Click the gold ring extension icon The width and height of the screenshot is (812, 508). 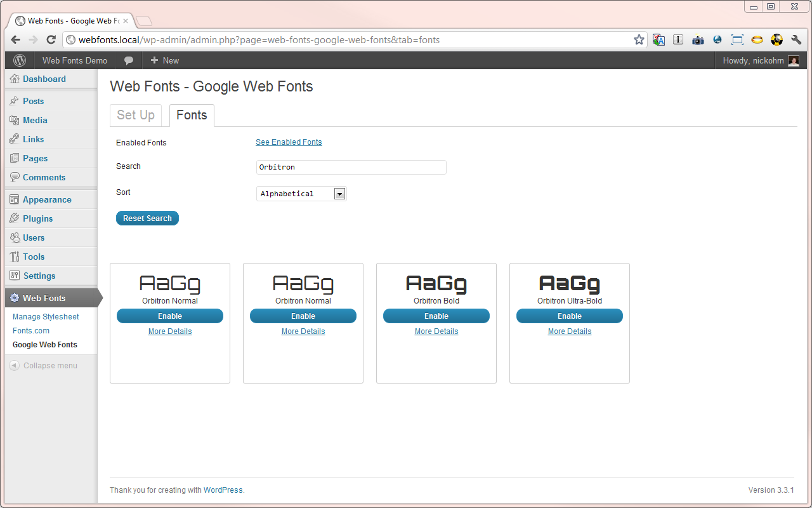click(x=757, y=40)
